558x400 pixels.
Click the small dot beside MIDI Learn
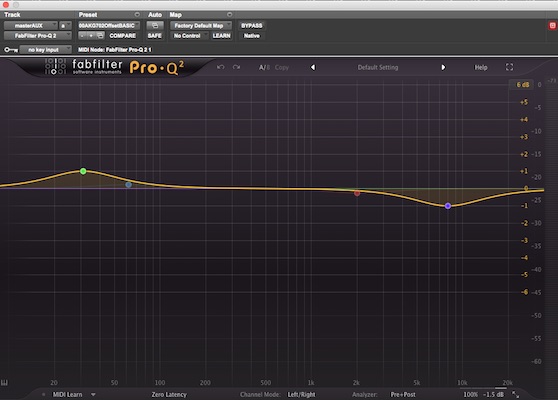44,394
